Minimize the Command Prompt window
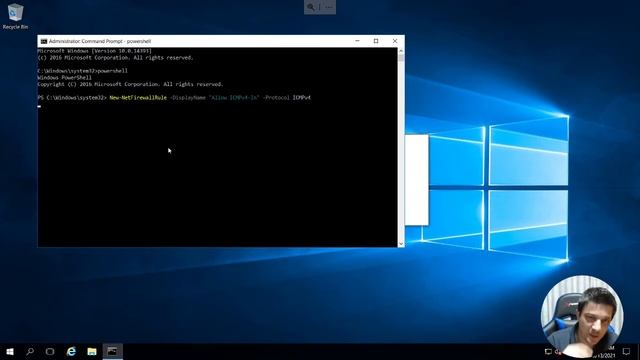This screenshot has height=360, width=640. pos(357,41)
